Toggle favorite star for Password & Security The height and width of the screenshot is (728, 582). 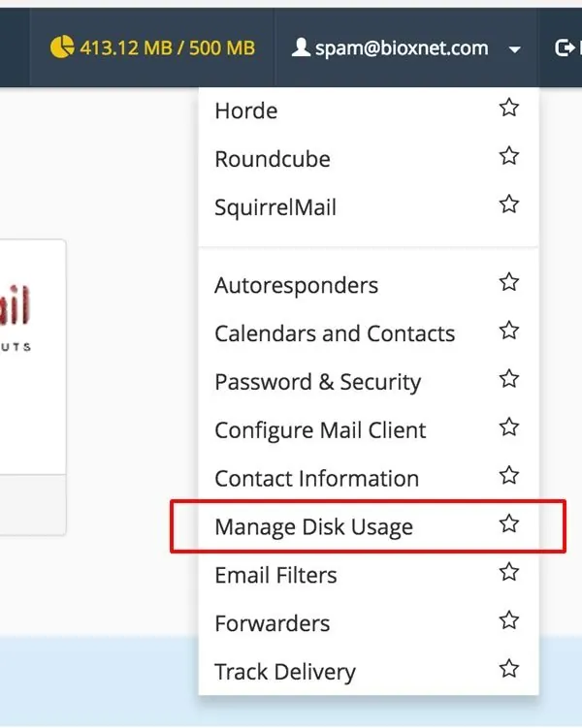coord(508,380)
